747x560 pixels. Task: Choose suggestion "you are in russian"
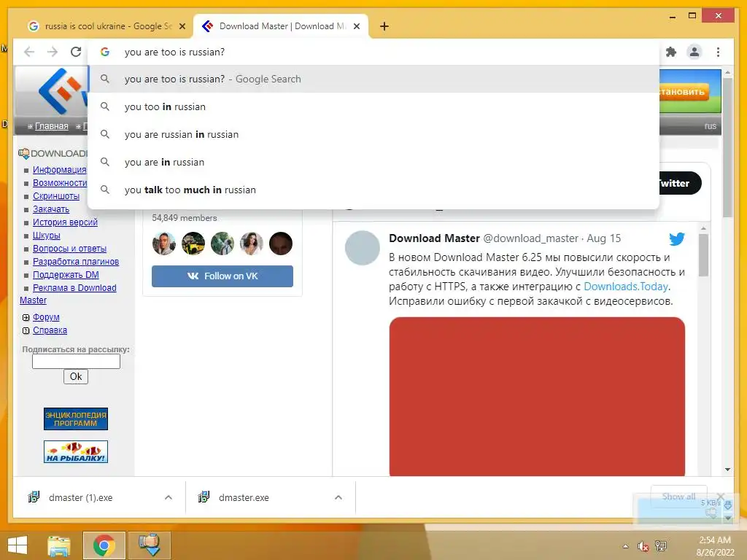373,162
